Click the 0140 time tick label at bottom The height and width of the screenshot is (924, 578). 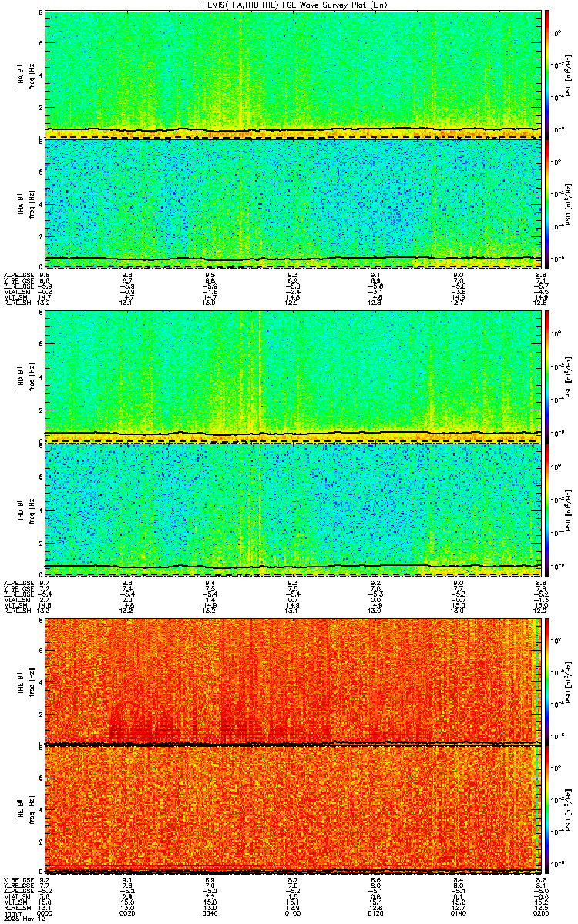coord(459,912)
